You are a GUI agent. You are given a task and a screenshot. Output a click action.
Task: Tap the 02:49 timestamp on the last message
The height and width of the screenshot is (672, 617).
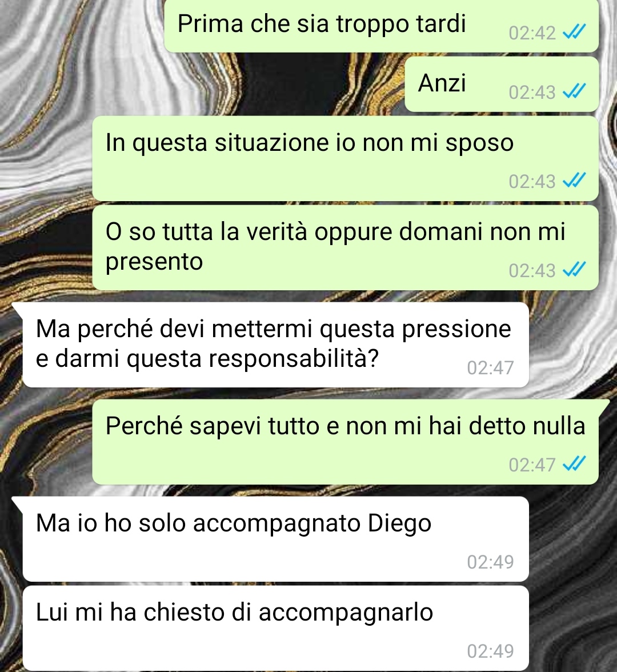point(490,651)
